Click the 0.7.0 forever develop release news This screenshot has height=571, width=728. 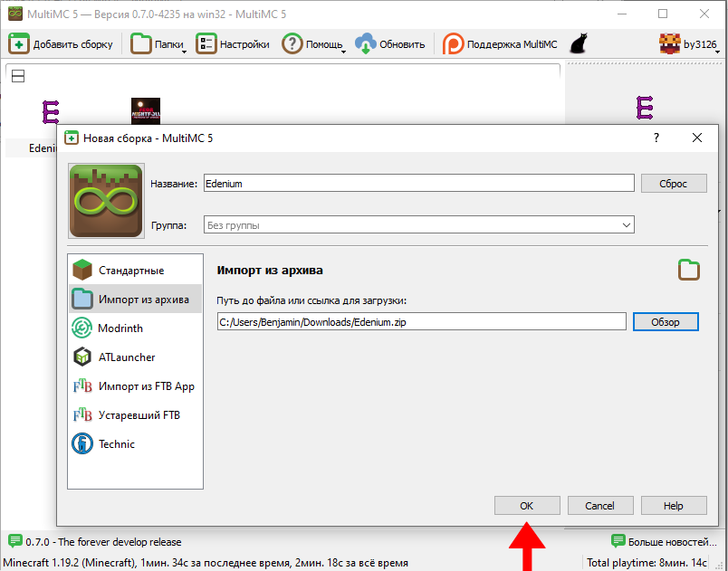103,542
